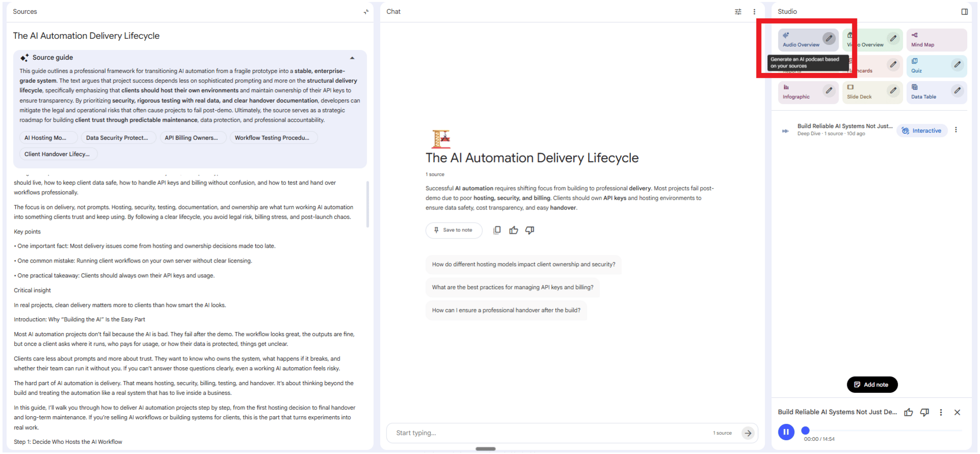
Task: Customize the Slide Deck via pencil icon
Action: tap(893, 90)
